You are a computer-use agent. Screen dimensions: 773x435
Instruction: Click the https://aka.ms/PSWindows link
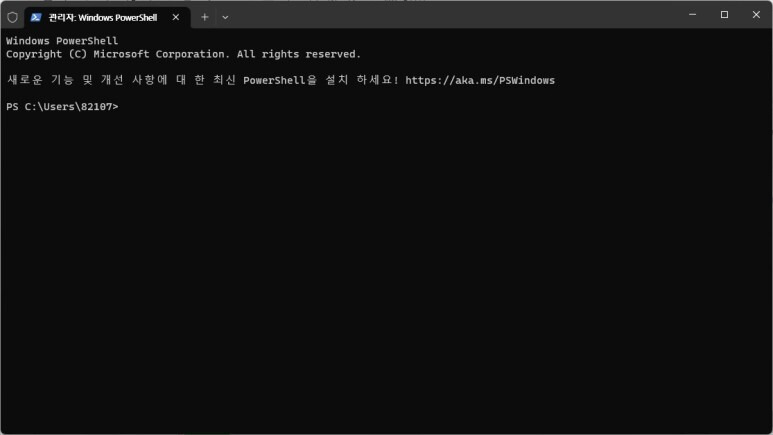coord(480,80)
